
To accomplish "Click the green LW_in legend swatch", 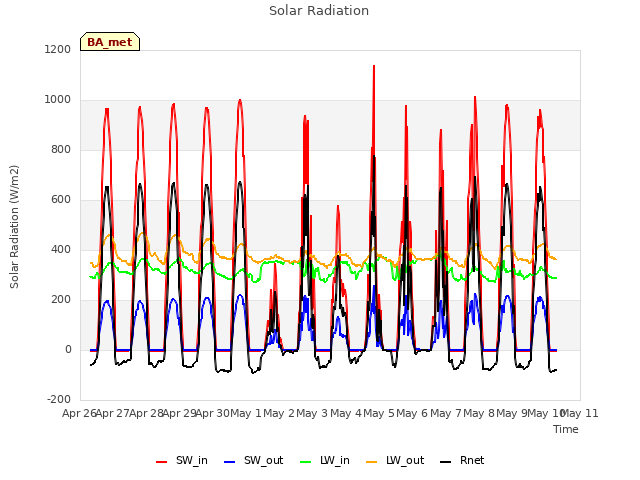I will coord(306,462).
